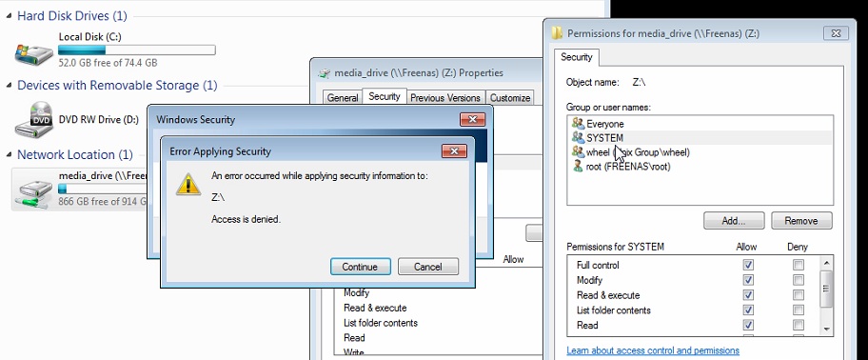The width and height of the screenshot is (868, 360).
Task: Collapse the Network Location group
Action: 9,154
